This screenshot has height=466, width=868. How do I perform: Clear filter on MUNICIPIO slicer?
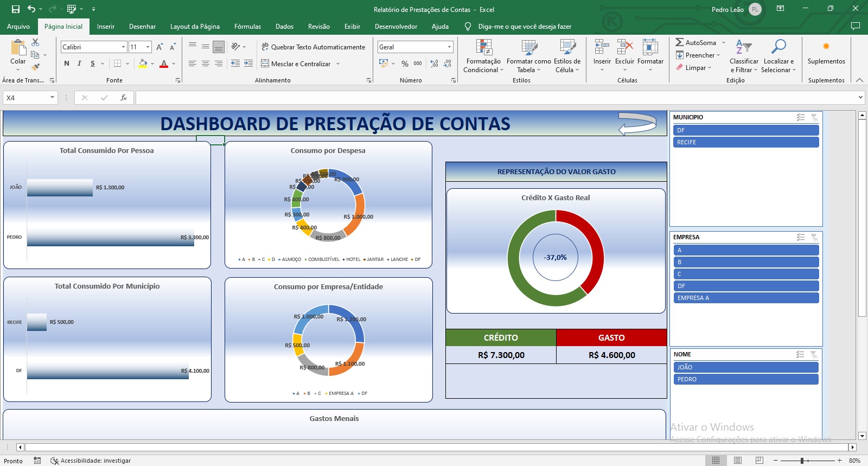[814, 117]
